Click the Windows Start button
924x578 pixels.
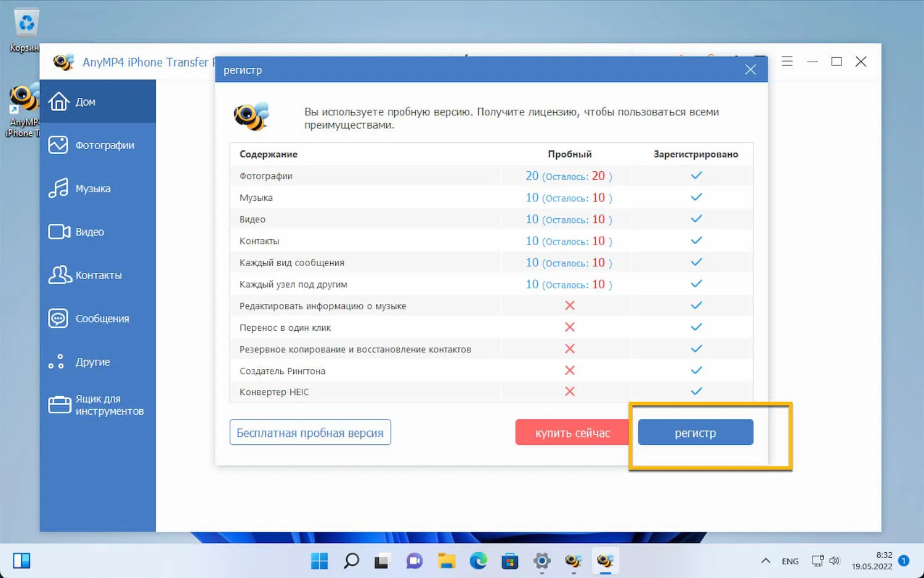(319, 561)
